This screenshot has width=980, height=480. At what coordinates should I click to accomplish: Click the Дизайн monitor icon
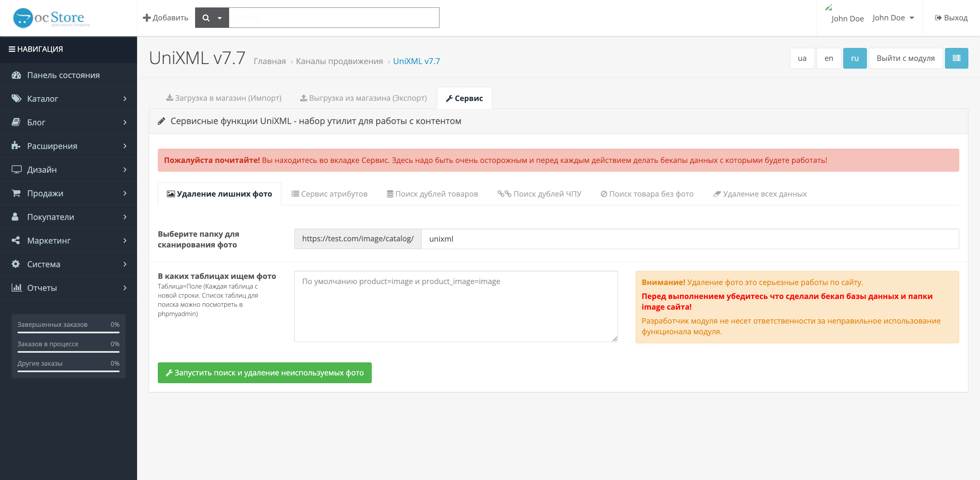click(16, 169)
